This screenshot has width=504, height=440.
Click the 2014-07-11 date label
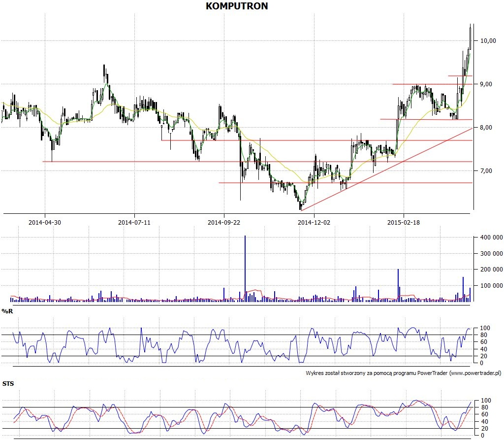[134, 222]
